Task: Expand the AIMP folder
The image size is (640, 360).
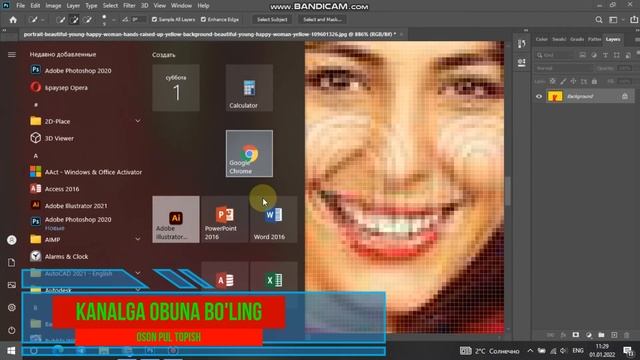Action: [x=138, y=239]
